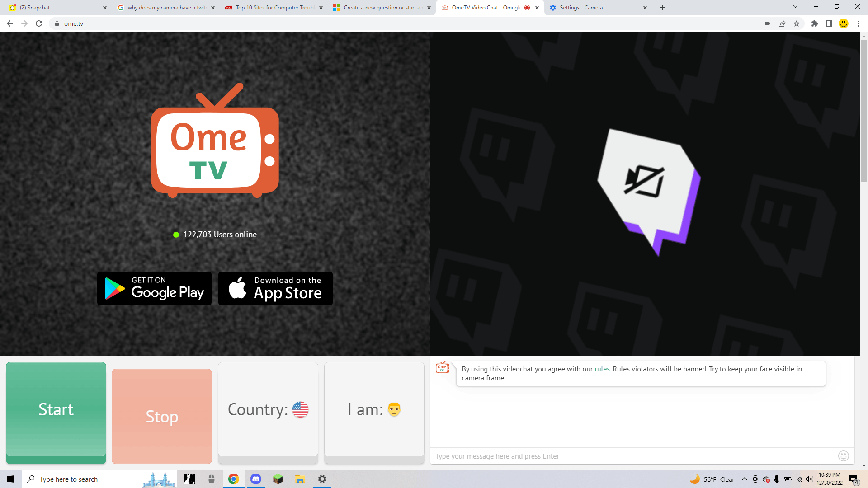This screenshot has height=488, width=868.
Task: Click the emoji smiley icon in chat
Action: tap(843, 456)
